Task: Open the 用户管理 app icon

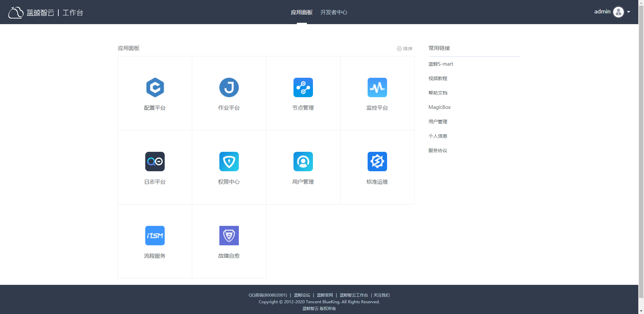Action: tap(303, 162)
